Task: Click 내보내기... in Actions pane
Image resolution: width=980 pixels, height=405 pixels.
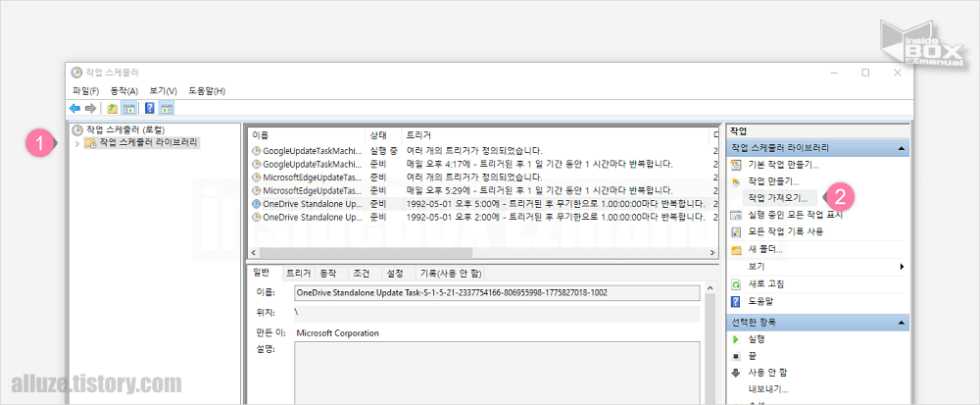Action: click(768, 389)
